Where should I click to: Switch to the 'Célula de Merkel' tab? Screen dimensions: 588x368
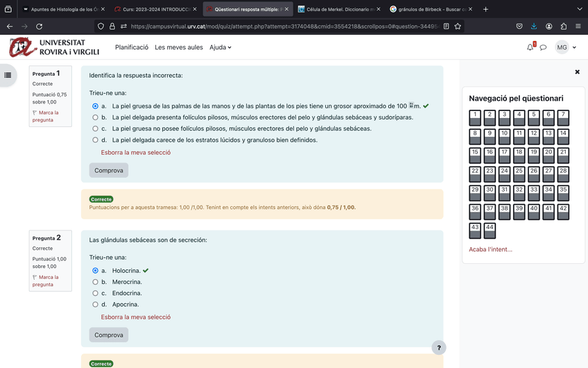[x=336, y=9]
